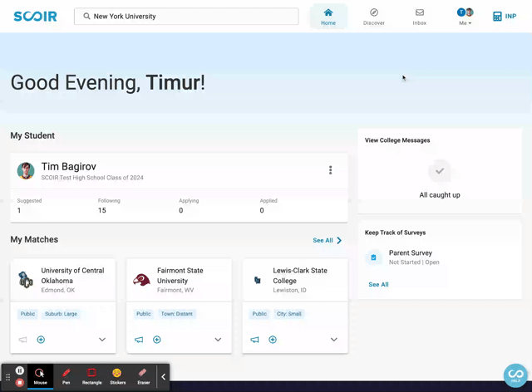The height and width of the screenshot is (392, 532).
Task: Click See All for My Matches
Action: click(327, 240)
